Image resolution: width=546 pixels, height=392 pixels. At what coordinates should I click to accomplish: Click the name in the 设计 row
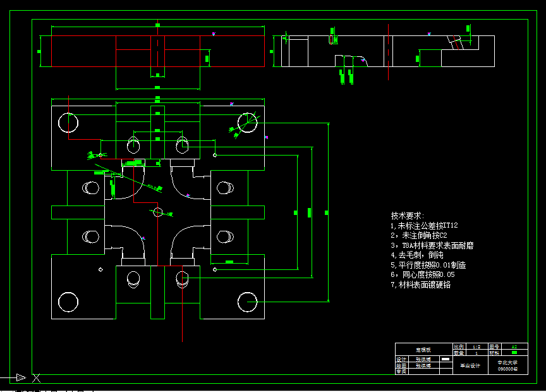point(423,359)
